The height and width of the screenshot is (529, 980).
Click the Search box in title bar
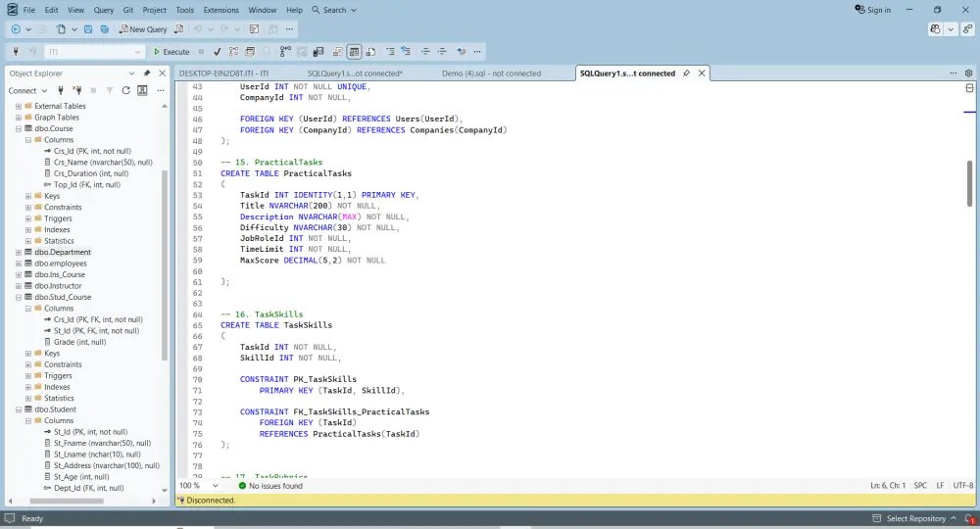[x=334, y=10]
